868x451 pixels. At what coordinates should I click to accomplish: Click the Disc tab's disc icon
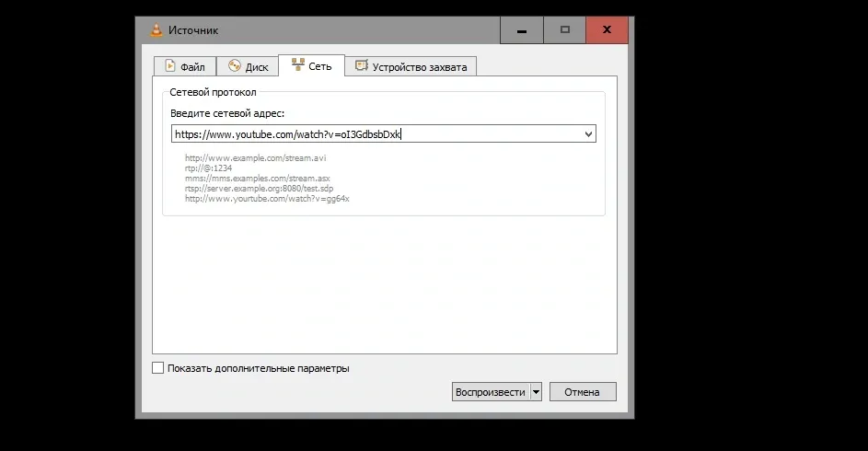click(x=235, y=66)
